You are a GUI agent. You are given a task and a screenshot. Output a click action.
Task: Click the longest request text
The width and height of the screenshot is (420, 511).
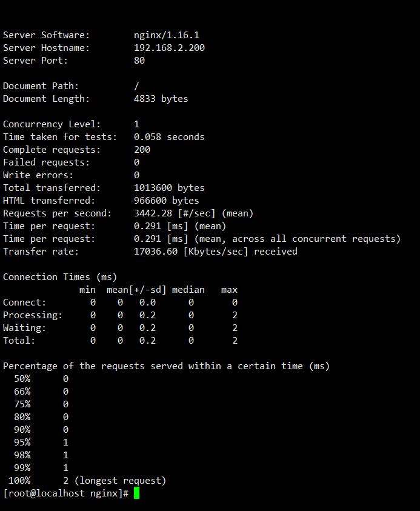pos(120,481)
